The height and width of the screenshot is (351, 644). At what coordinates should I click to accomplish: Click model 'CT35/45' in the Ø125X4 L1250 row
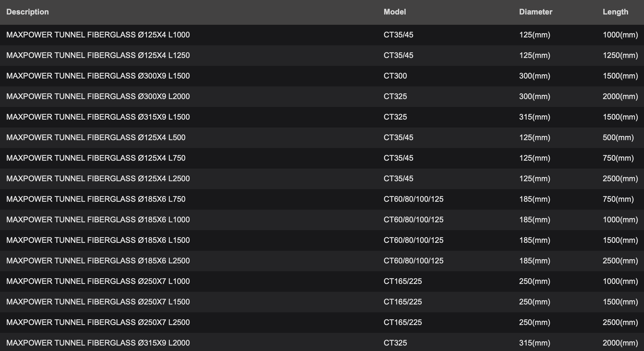pos(398,55)
